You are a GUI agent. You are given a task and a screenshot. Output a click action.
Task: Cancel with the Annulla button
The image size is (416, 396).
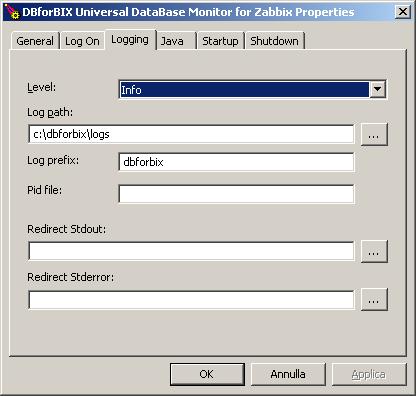288,374
